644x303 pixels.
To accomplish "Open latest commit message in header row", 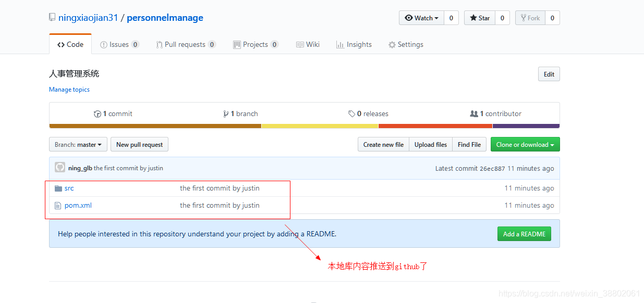I will 128,168.
